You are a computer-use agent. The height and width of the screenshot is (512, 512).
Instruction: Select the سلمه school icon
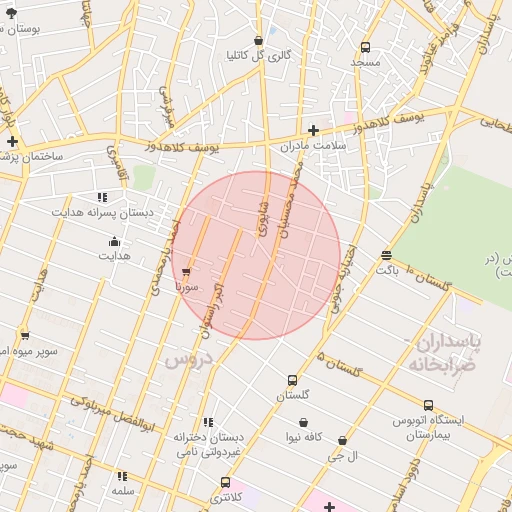[122, 476]
